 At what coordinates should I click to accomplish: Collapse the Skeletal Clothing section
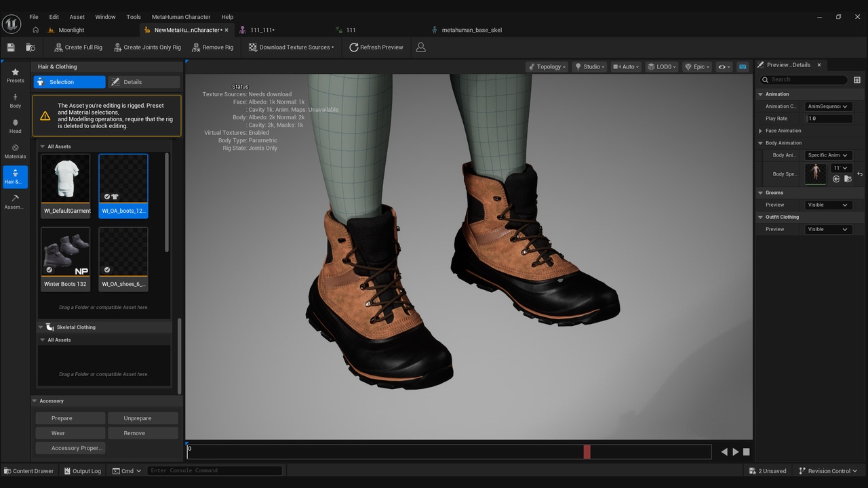tap(41, 327)
